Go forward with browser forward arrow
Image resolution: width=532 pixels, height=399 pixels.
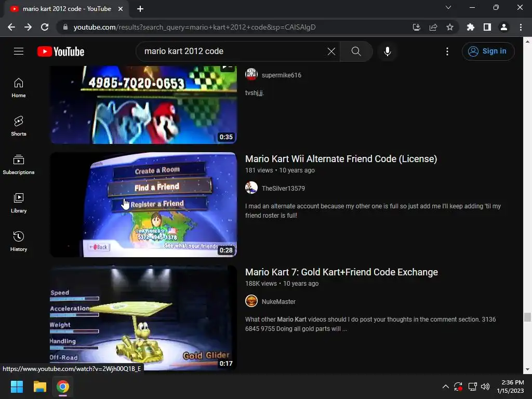point(28,27)
